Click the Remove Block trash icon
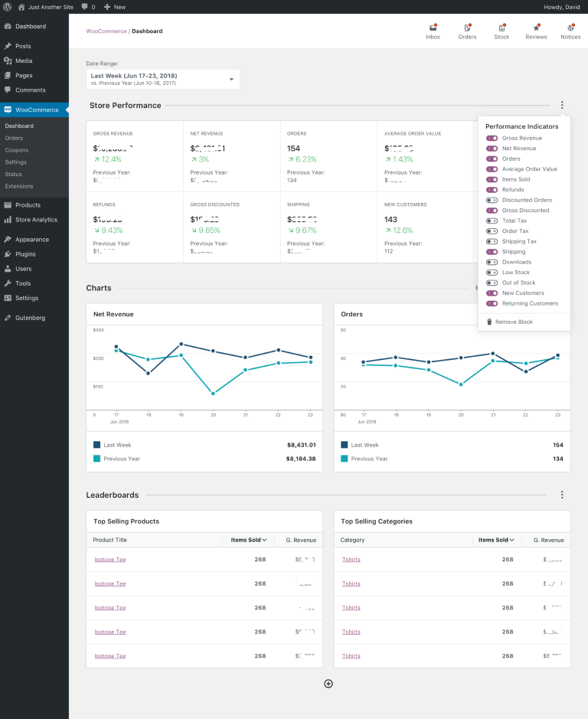Screen dimensions: 588x719 point(489,322)
